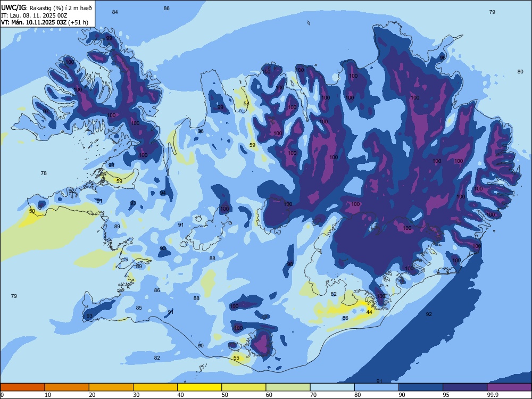Click the map value 90 near the south coast
532x399 pixels.
click(x=201, y=345)
